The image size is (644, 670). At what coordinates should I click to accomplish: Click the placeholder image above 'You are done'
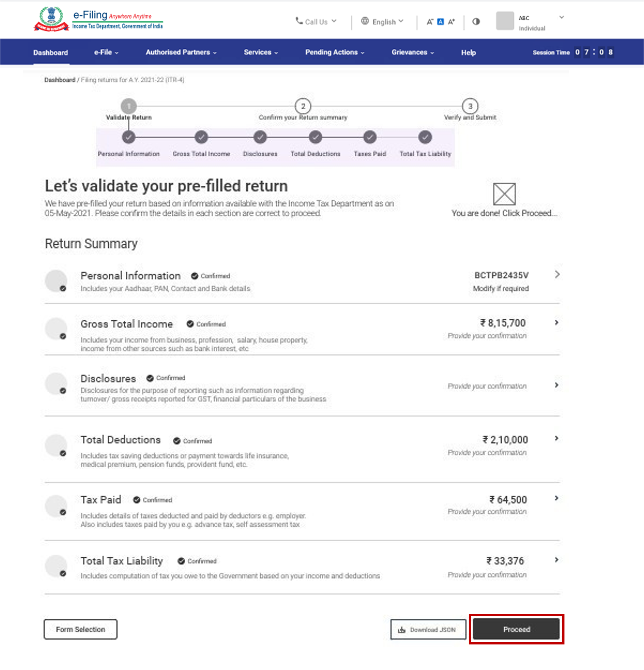(x=504, y=194)
